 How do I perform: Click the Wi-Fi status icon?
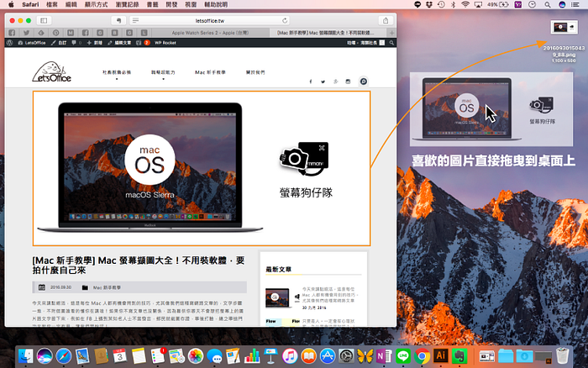coord(465,4)
